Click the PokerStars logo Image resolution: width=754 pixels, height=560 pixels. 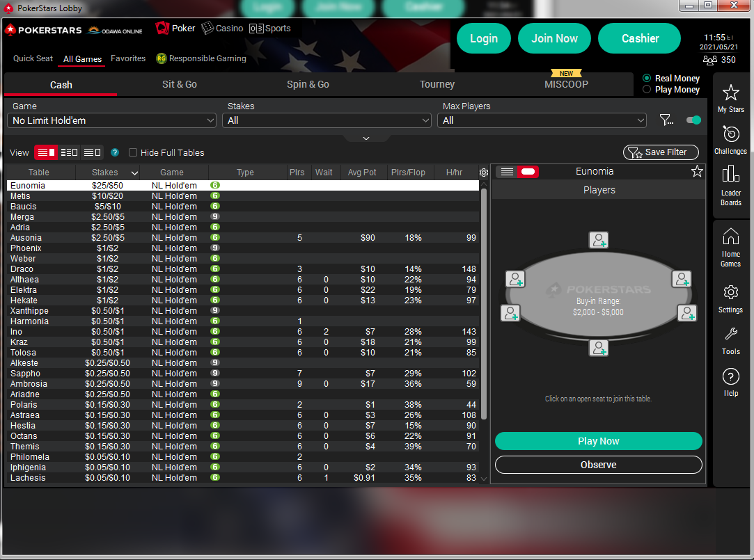(43, 30)
